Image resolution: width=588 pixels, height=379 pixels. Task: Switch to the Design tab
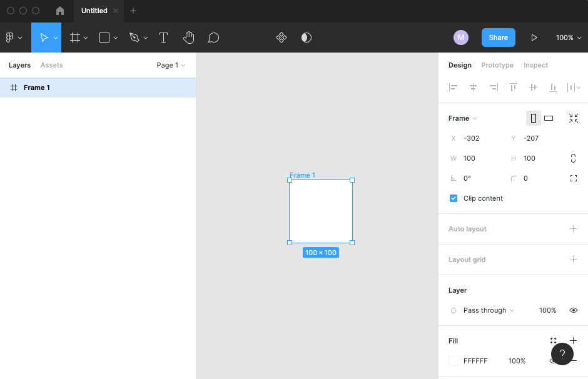click(460, 65)
